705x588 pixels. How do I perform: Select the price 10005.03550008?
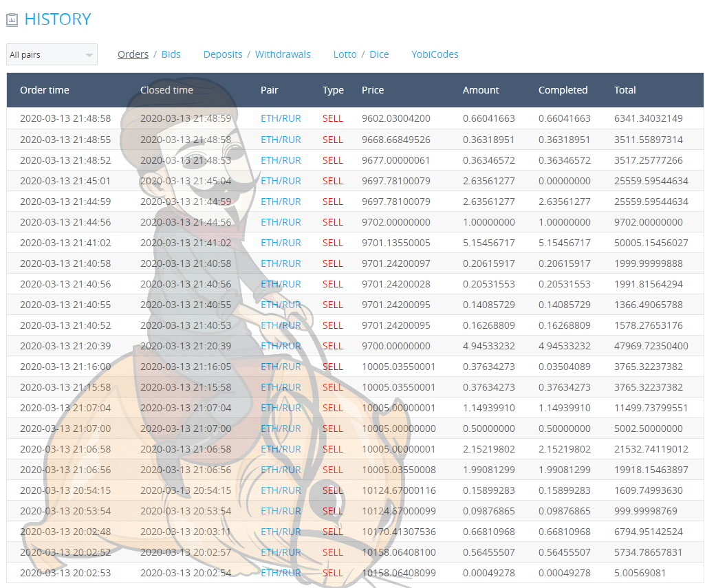(x=399, y=470)
